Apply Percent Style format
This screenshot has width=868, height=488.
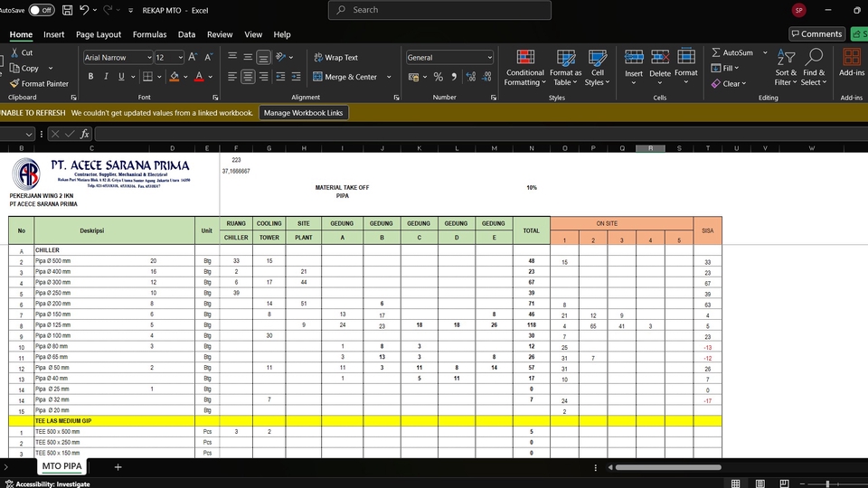point(439,77)
